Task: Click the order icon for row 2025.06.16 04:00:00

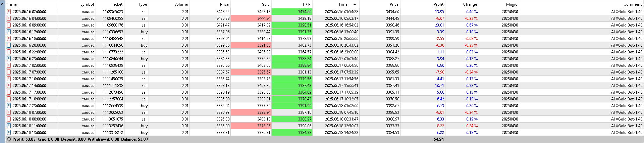Action: point(9,18)
